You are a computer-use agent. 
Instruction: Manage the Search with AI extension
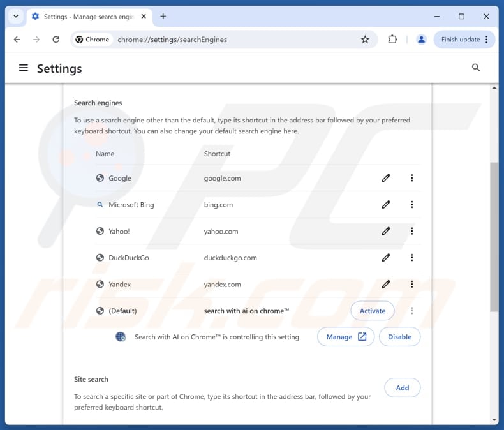pos(346,337)
